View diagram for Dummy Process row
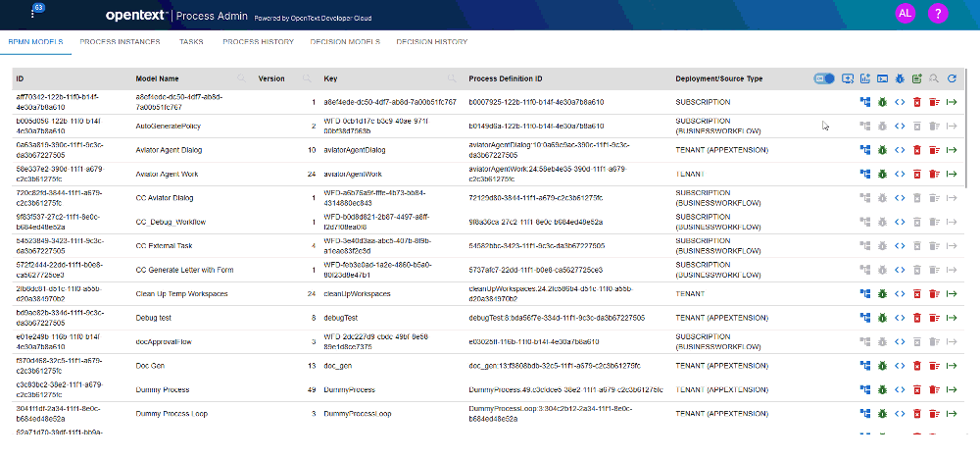 click(x=865, y=389)
